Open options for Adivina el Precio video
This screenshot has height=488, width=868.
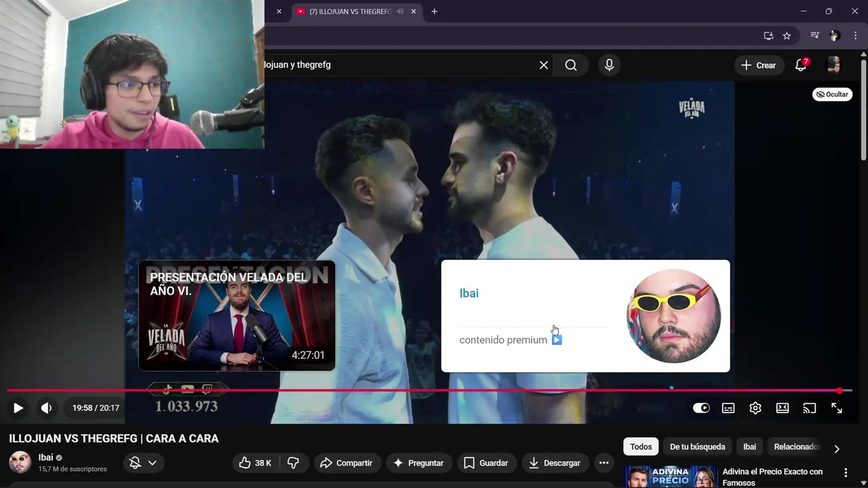click(x=846, y=472)
